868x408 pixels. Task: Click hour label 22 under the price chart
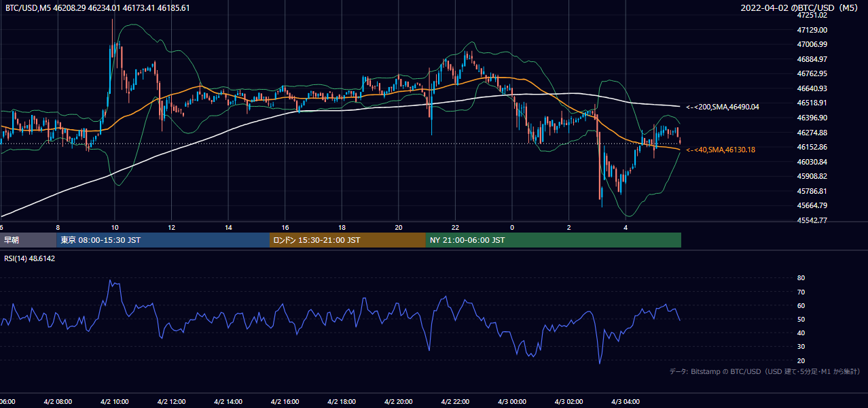click(455, 227)
